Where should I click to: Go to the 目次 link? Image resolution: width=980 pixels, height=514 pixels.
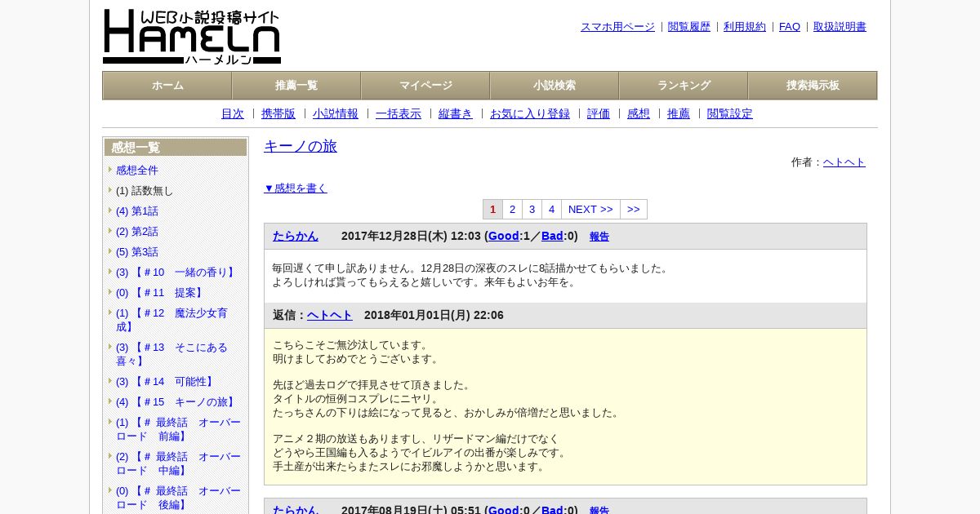(x=233, y=113)
